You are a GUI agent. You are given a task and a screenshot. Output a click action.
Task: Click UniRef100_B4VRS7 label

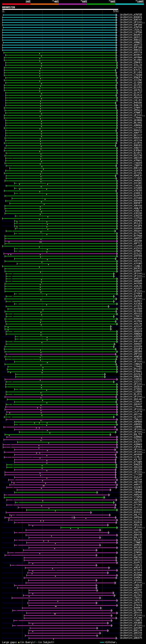(131, 55)
